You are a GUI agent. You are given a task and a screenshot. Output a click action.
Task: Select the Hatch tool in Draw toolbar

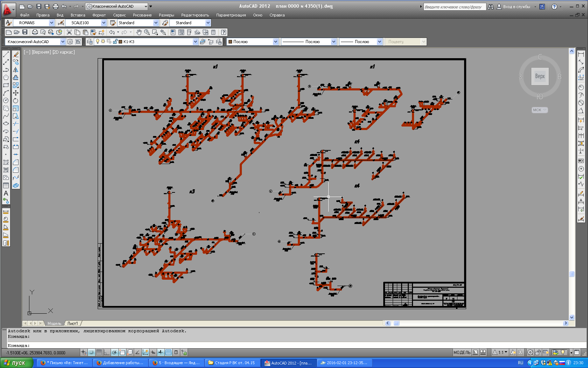[x=6, y=162]
